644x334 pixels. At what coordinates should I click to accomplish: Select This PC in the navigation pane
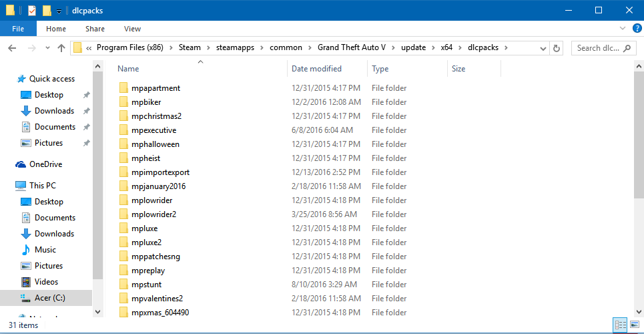point(42,186)
